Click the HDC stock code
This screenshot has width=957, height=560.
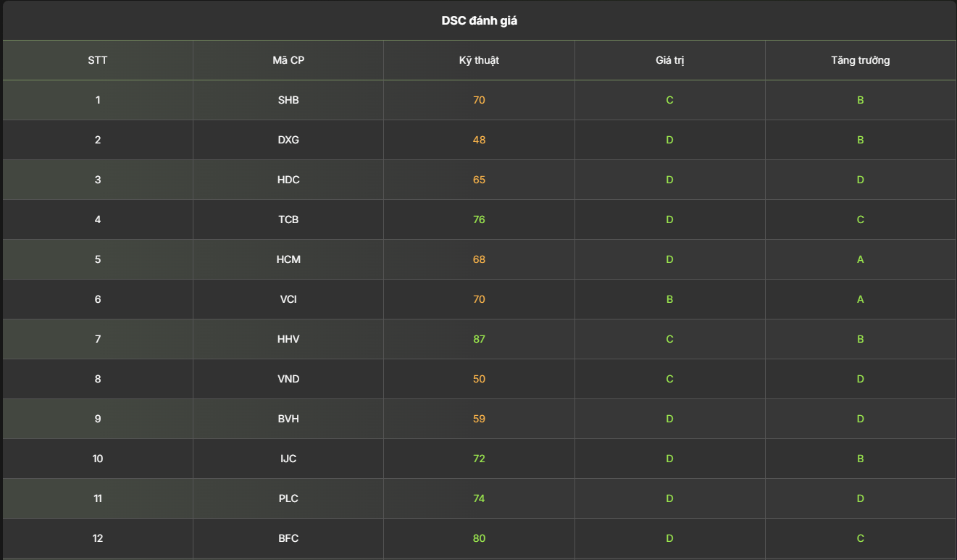pyautogui.click(x=288, y=180)
